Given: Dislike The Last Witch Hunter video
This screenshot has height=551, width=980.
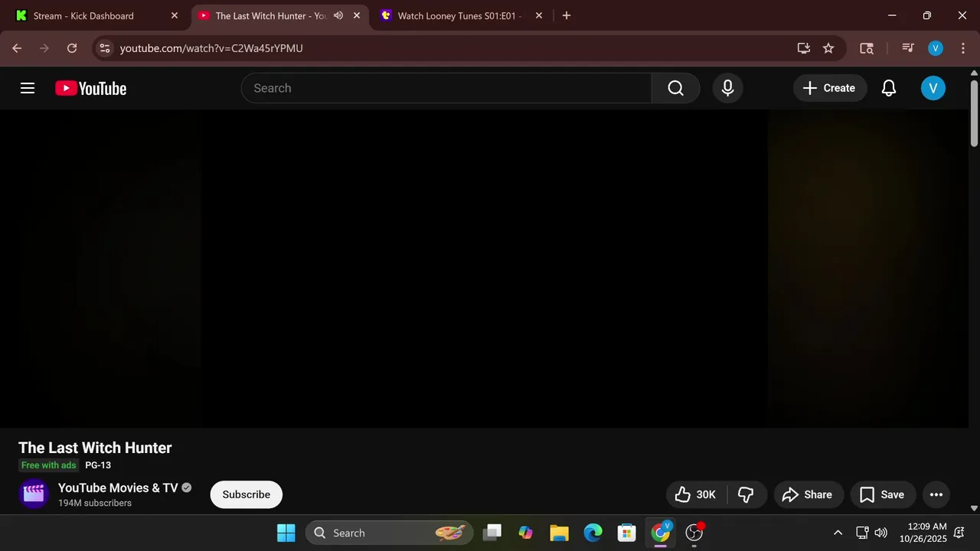Looking at the screenshot, I should [746, 494].
